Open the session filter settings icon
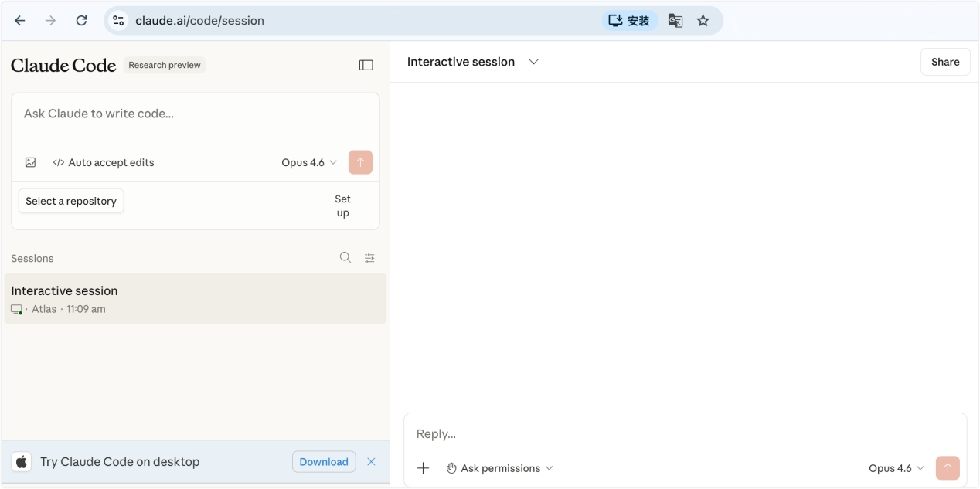This screenshot has height=489, width=980. (x=369, y=258)
